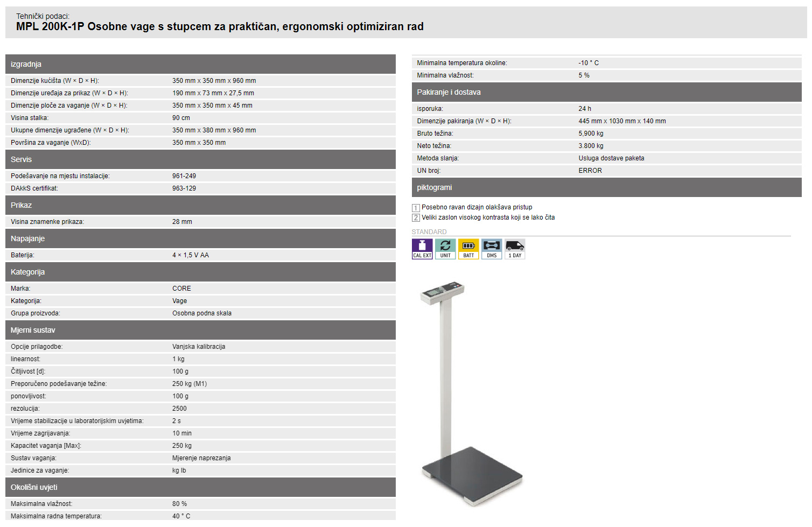This screenshot has height=527, width=812.
Task: Click the numbered box 2 marker
Action: [x=416, y=218]
